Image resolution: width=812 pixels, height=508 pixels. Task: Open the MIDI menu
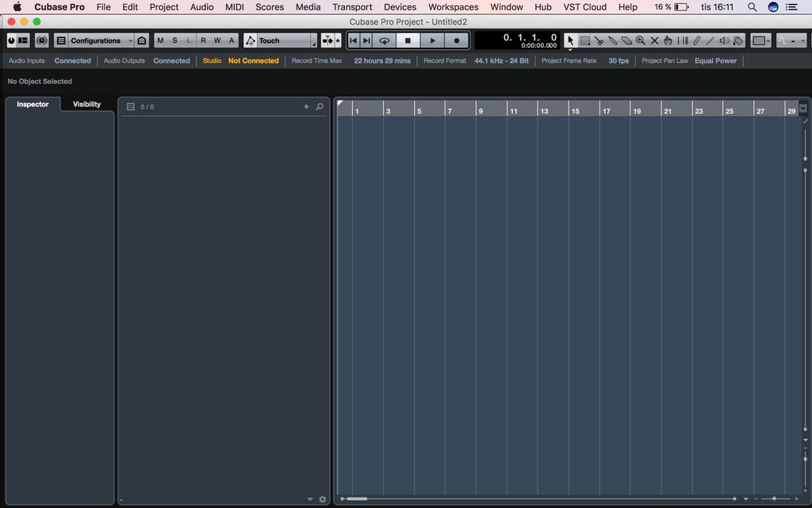tap(235, 6)
